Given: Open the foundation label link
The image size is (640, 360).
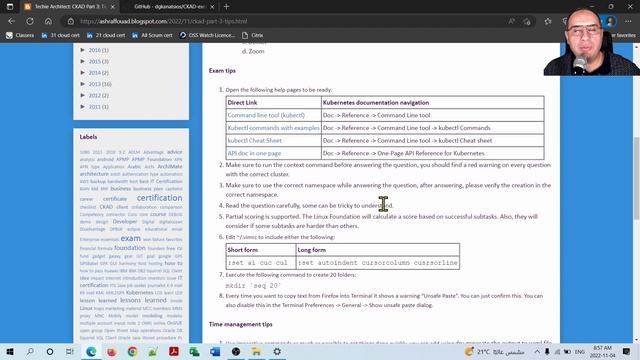Looking at the screenshot, I should point(130,248).
